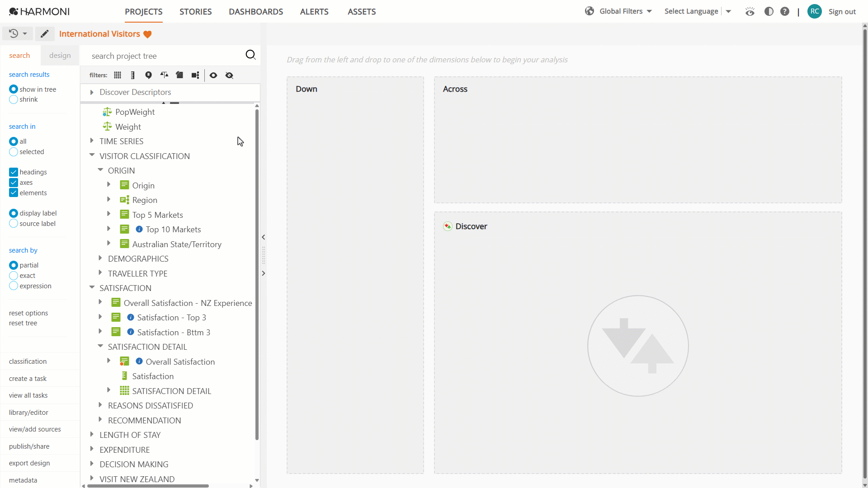This screenshot has width=868, height=488.
Task: Click the weight scales filter icon
Action: pyautogui.click(x=164, y=75)
